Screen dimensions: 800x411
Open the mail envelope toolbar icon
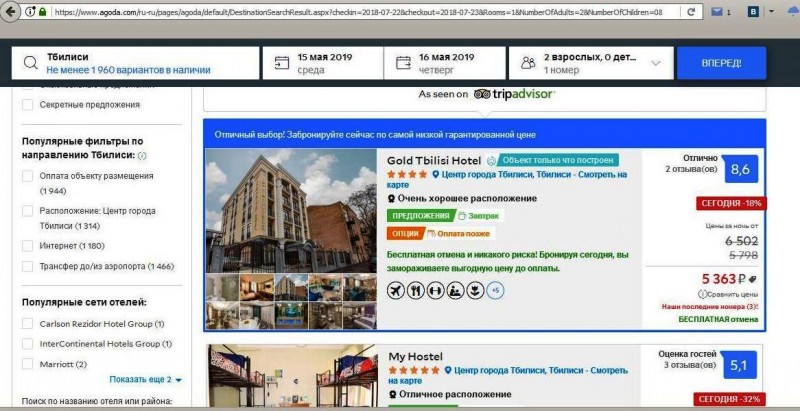tap(717, 11)
